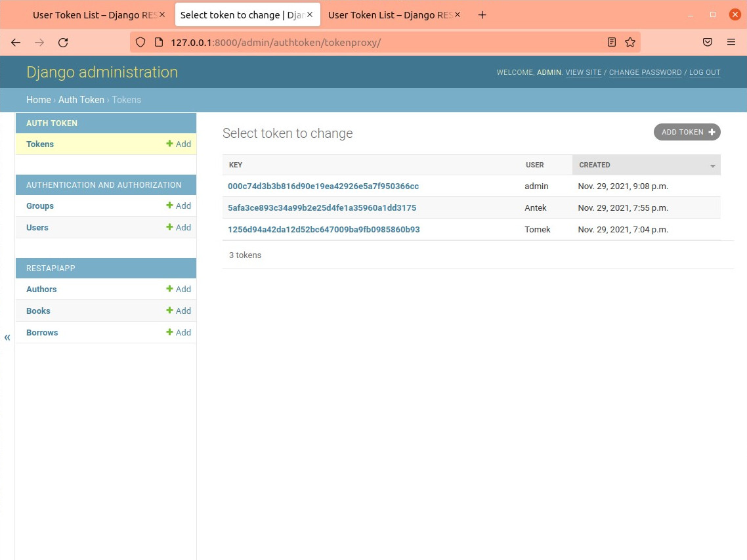Click the Log Out link
This screenshot has height=560, width=747.
click(704, 72)
